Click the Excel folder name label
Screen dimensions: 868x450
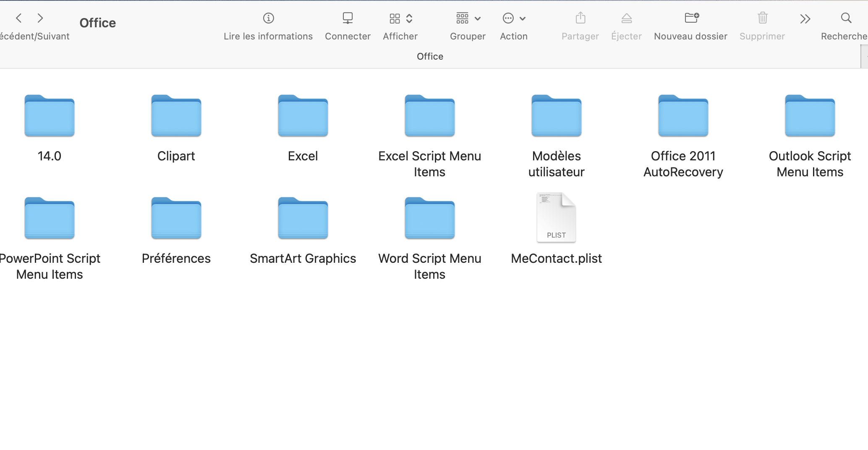point(303,156)
